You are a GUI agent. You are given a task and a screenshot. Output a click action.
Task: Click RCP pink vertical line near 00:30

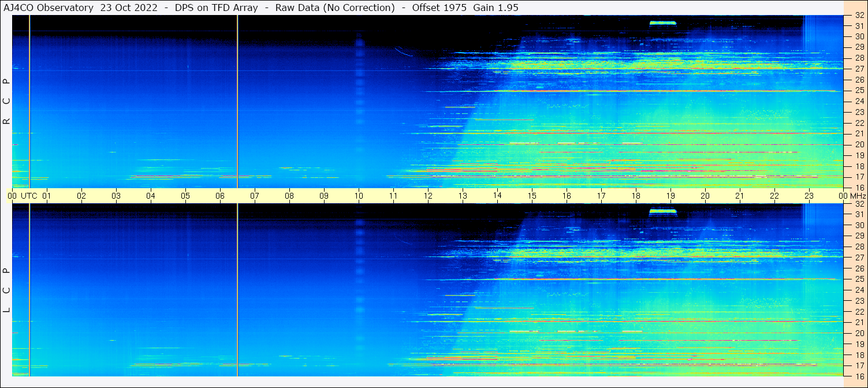click(x=29, y=101)
